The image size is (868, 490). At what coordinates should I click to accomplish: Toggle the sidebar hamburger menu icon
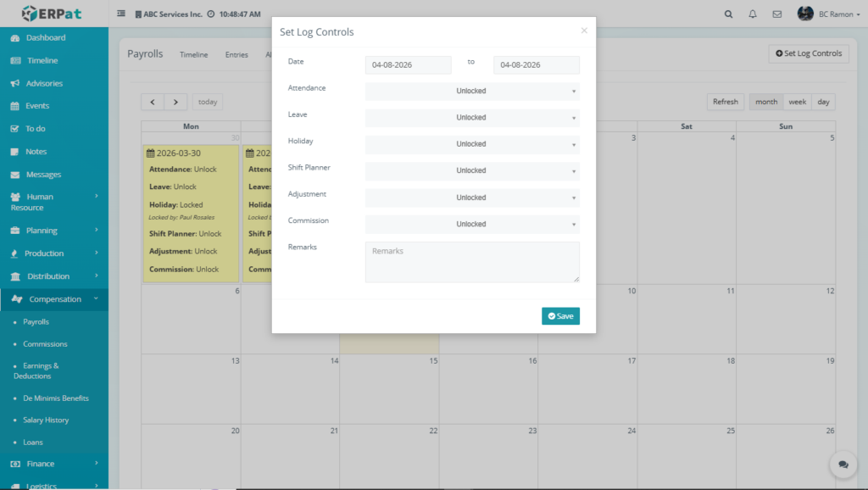click(x=120, y=14)
